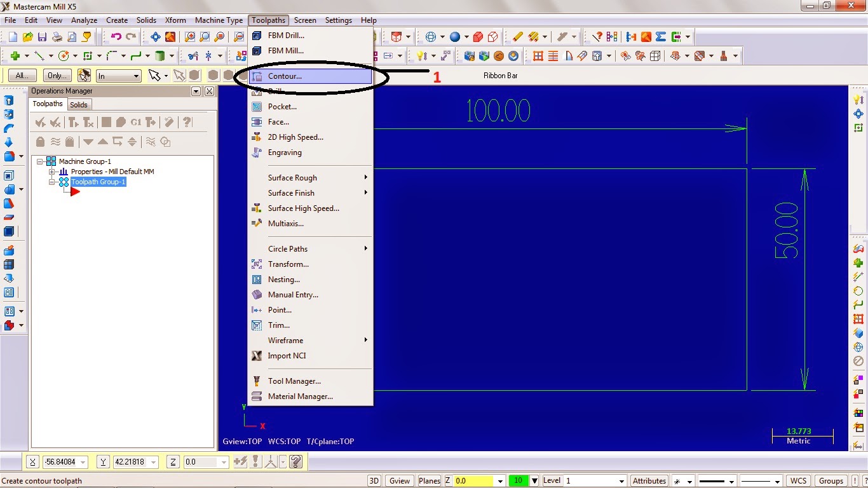Click the Gview button in status bar
Screen dimensions: 868x488
[x=400, y=481]
